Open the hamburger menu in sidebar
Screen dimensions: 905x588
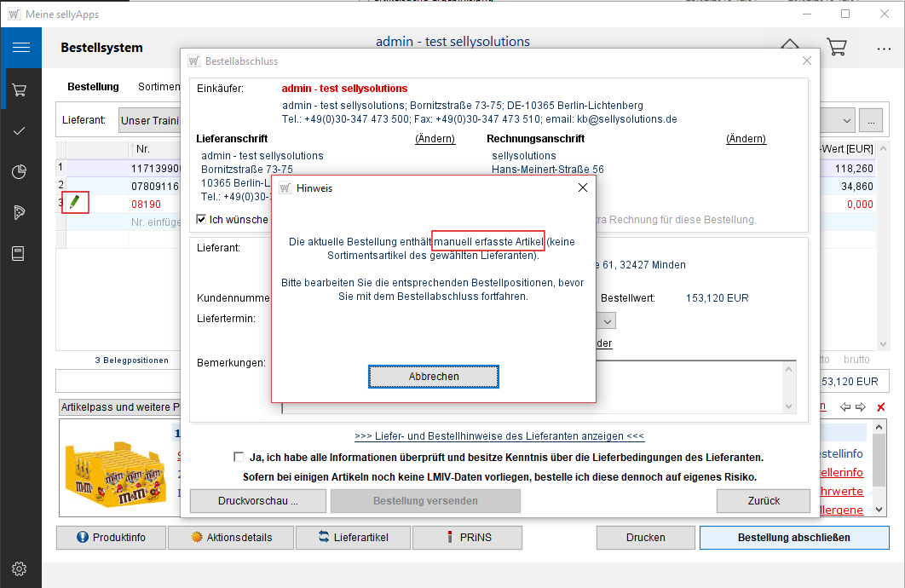(20, 48)
